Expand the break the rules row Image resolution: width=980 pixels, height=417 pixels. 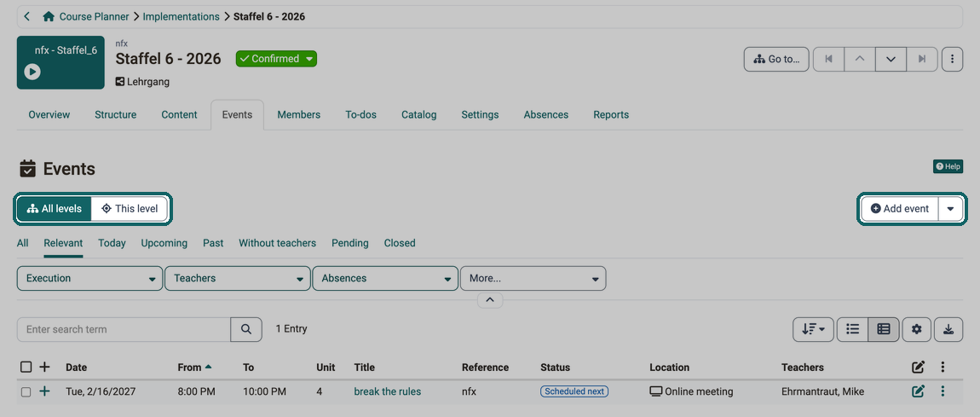point(44,391)
